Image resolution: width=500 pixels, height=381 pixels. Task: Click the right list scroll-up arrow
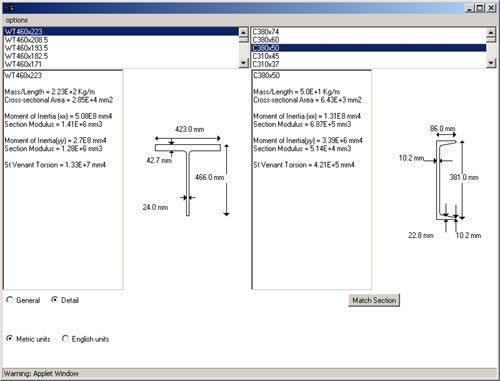coord(491,32)
